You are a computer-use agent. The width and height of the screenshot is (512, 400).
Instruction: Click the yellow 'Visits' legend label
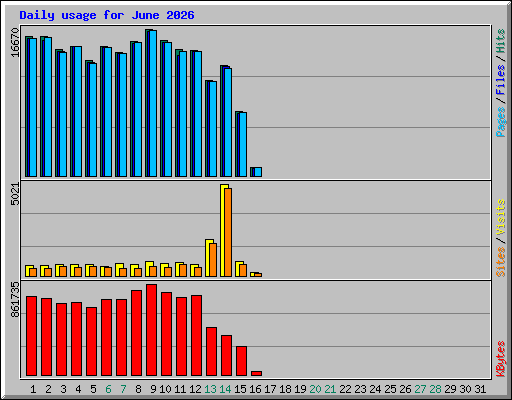[x=500, y=217]
